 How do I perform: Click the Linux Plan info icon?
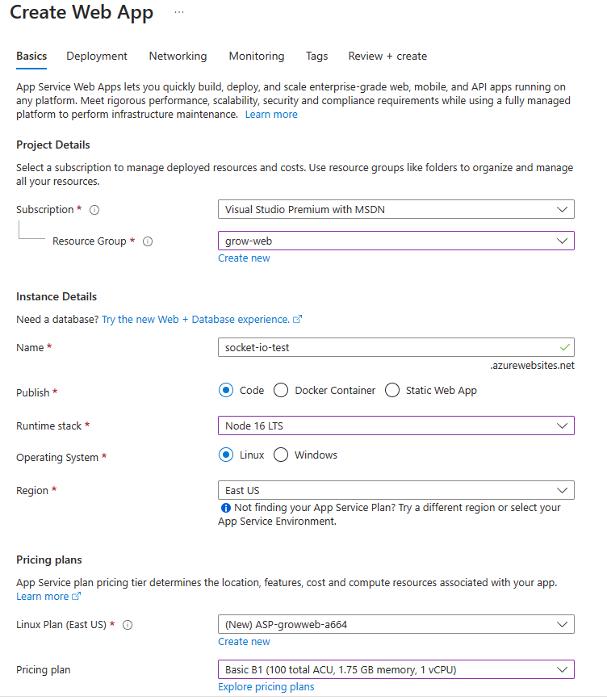tap(128, 625)
